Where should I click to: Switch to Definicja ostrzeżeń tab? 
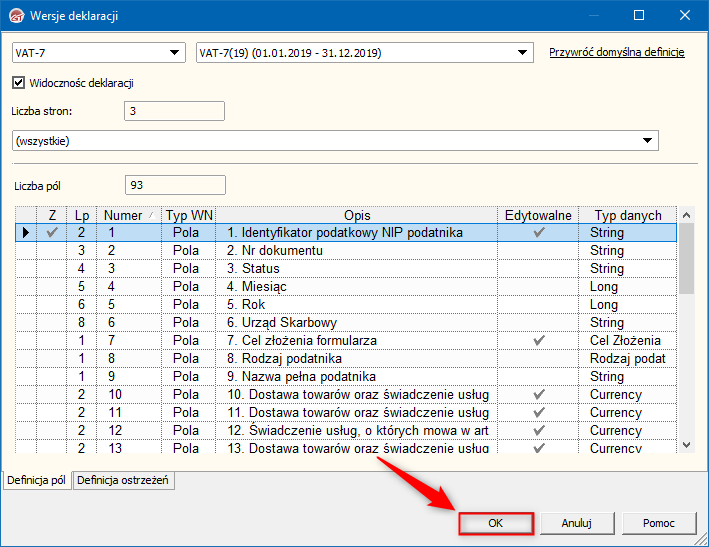(125, 481)
